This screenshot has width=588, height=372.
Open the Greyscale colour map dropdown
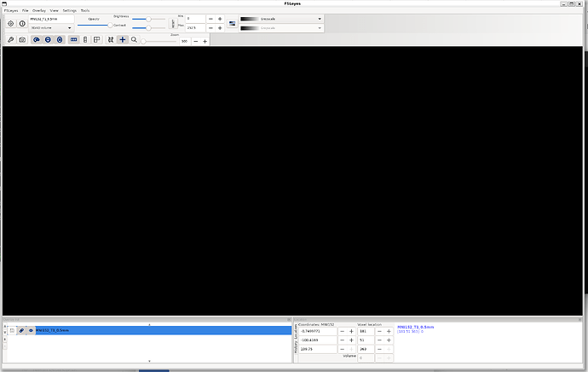click(280, 18)
